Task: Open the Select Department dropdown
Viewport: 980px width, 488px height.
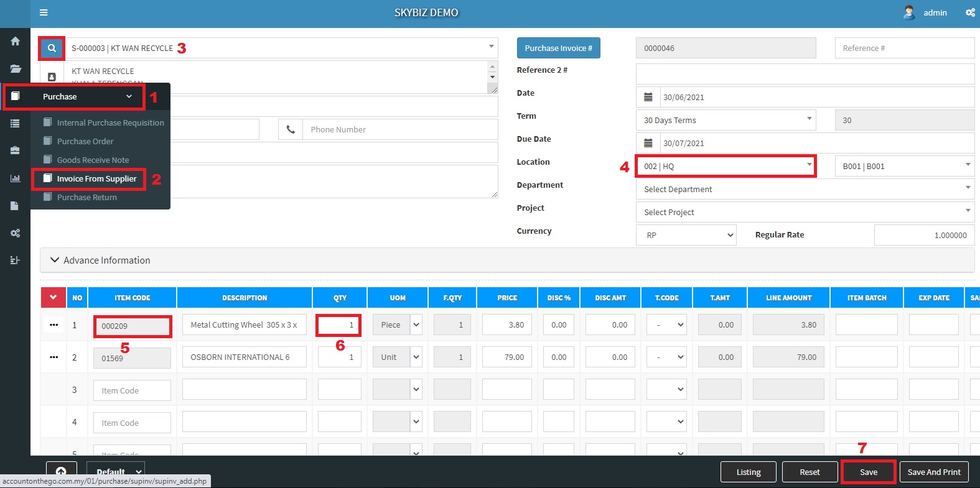Action: click(805, 189)
